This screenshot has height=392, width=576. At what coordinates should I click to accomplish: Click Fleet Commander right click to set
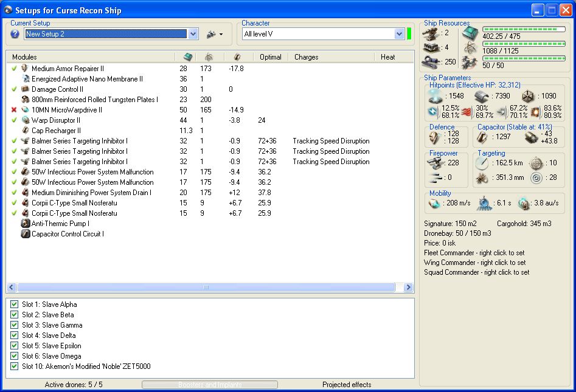pyautogui.click(x=474, y=253)
